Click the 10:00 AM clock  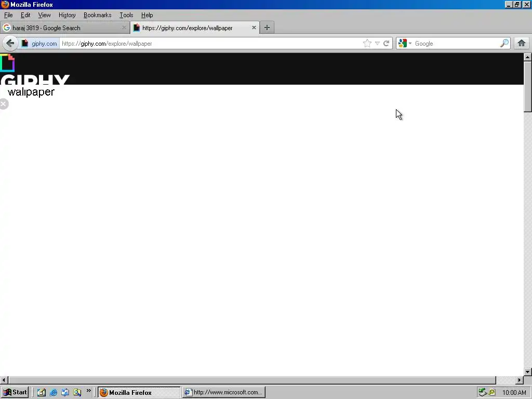click(514, 393)
